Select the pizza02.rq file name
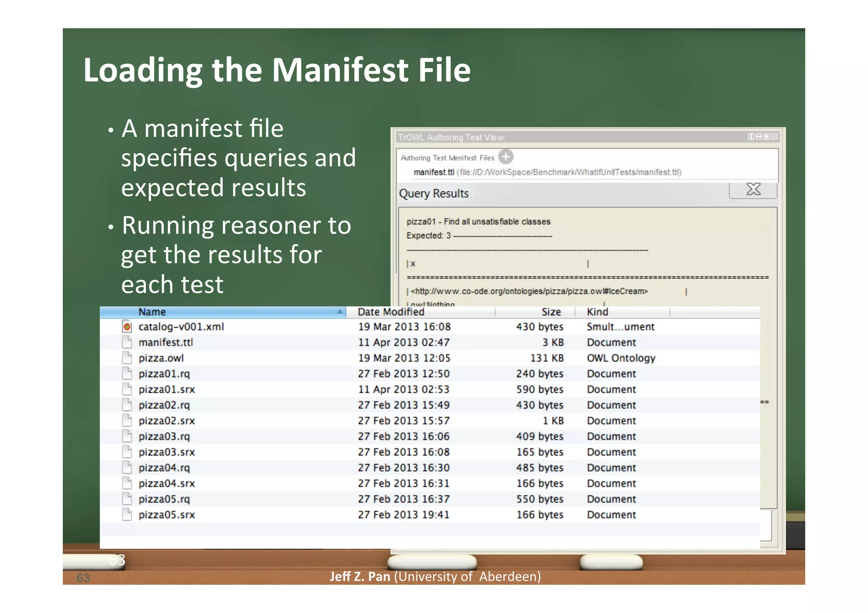Viewport: 868px width, 613px height. (x=164, y=405)
